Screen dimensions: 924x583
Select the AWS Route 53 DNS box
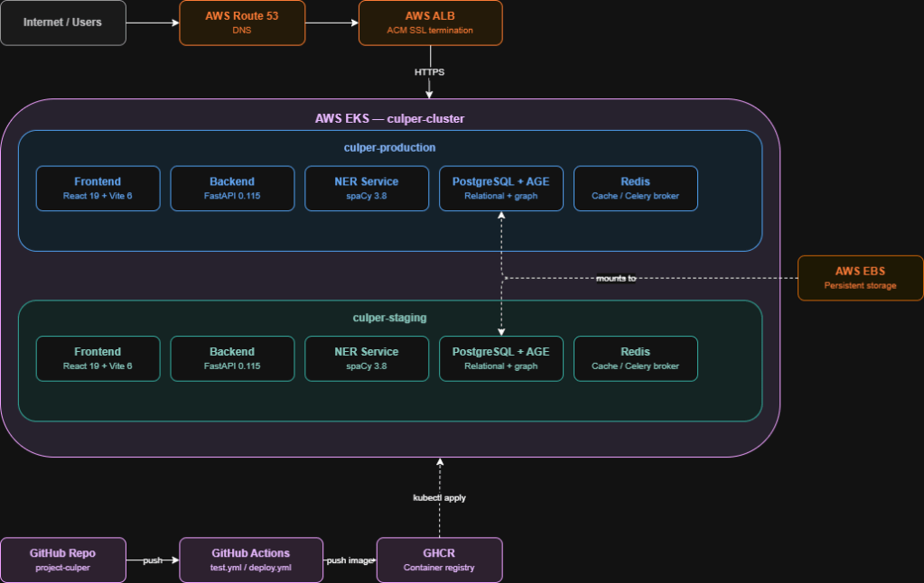tap(241, 23)
